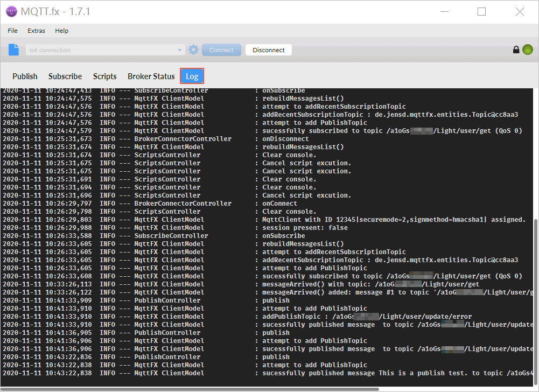Click the 'session present: false' log entry

tap(305, 228)
